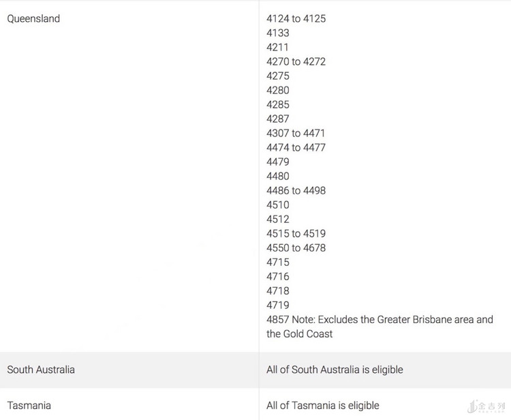Click the postcode range 4474 to 4477

coord(296,147)
